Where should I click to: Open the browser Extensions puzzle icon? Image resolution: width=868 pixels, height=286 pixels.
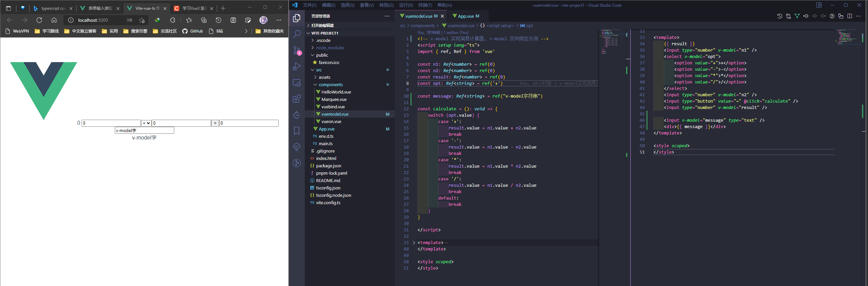pos(173,20)
